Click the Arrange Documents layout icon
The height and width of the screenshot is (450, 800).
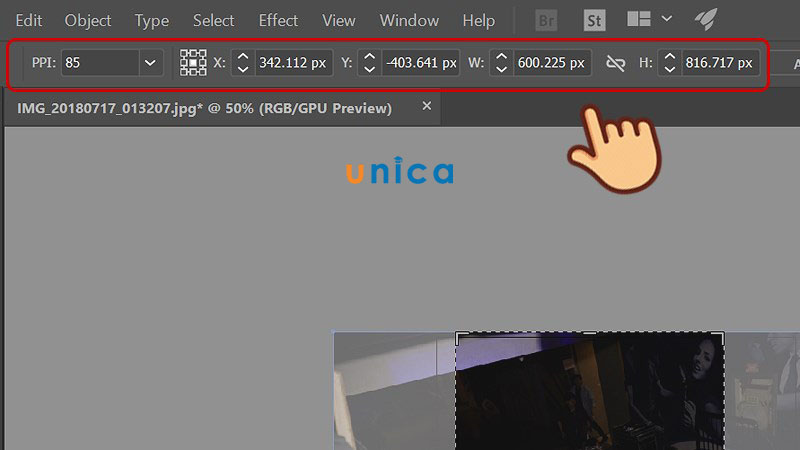pyautogui.click(x=639, y=19)
